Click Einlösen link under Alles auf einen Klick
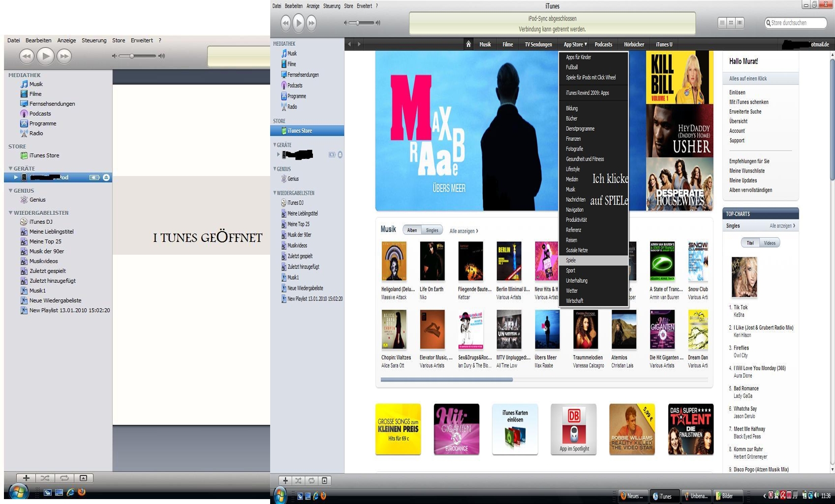 tap(737, 92)
